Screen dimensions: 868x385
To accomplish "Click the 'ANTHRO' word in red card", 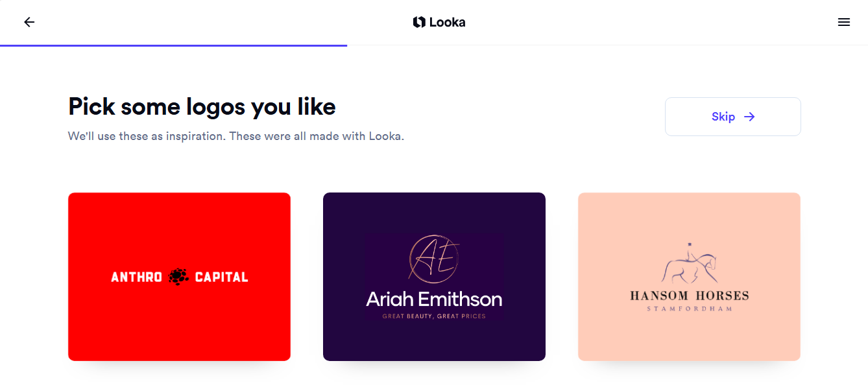I will [x=137, y=277].
